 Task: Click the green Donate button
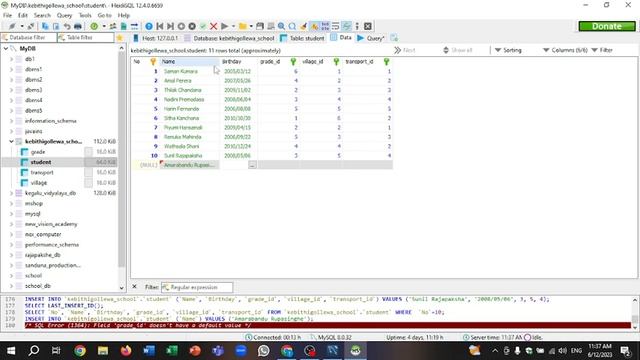[607, 26]
